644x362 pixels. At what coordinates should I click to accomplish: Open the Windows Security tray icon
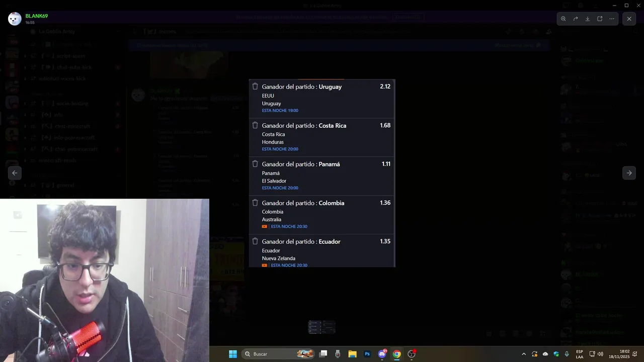(x=556, y=354)
